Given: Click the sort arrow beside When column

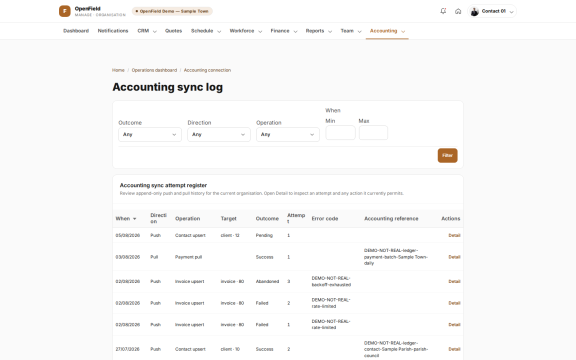Looking at the screenshot, I should [x=134, y=219].
